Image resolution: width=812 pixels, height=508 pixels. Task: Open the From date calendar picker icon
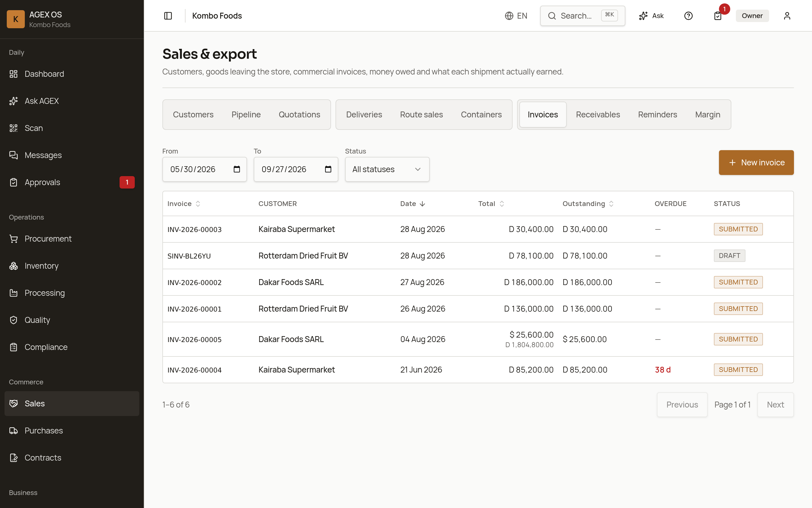[237, 169]
